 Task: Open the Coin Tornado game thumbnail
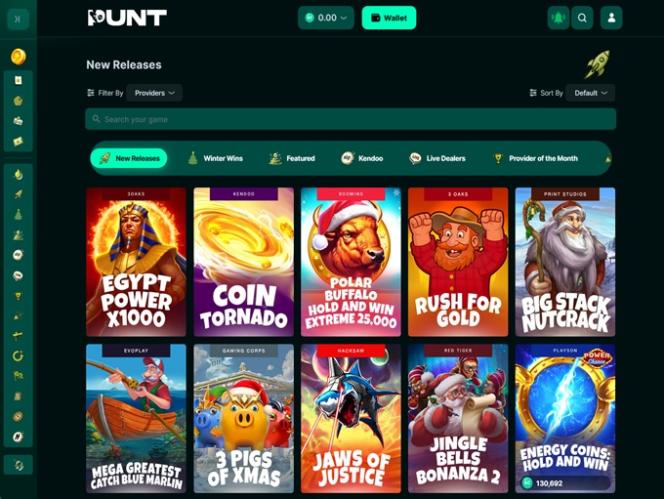[x=243, y=262]
